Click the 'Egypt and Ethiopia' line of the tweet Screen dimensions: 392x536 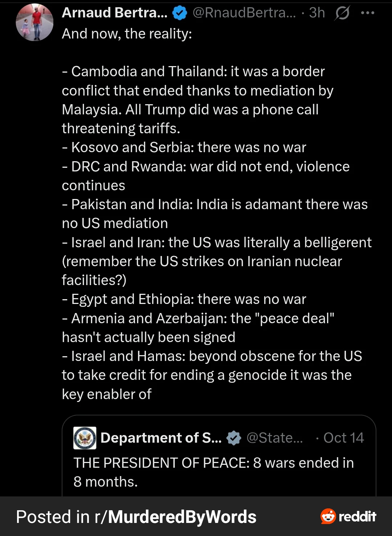(x=184, y=299)
